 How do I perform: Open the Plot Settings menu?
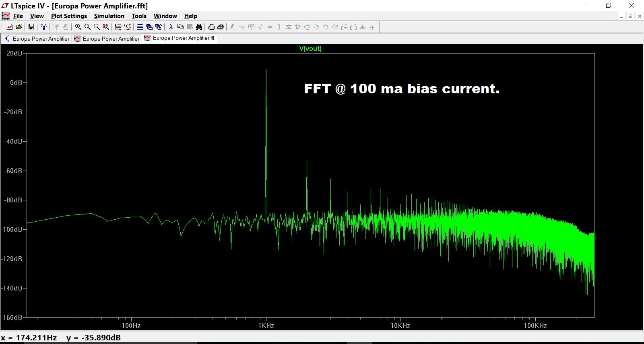[x=69, y=16]
